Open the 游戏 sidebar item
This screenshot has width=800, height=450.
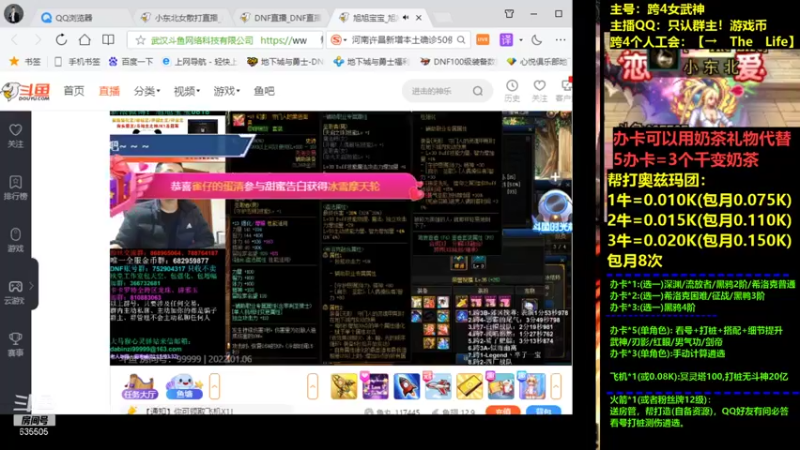click(16, 240)
